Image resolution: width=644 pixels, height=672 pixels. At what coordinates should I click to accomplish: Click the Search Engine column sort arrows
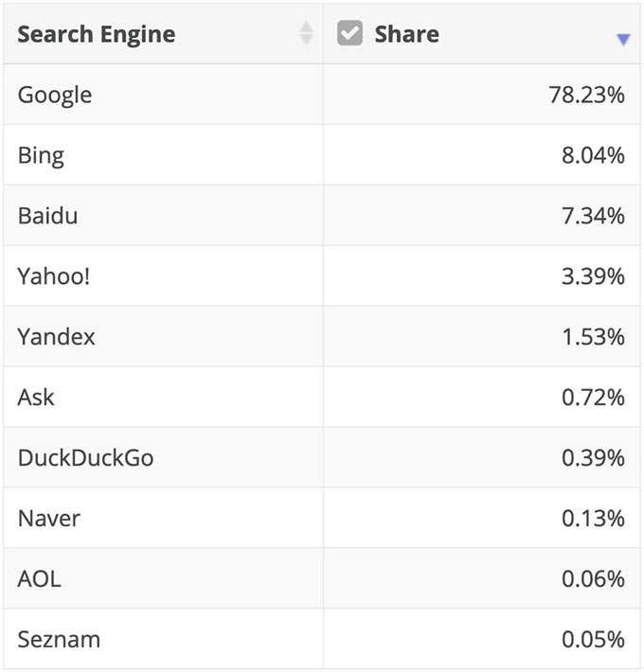coord(306,34)
